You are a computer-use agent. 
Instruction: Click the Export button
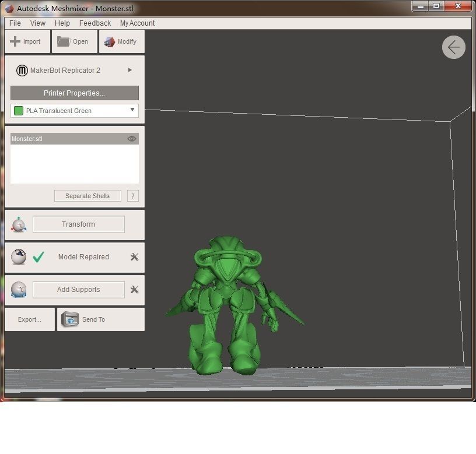[x=29, y=319]
